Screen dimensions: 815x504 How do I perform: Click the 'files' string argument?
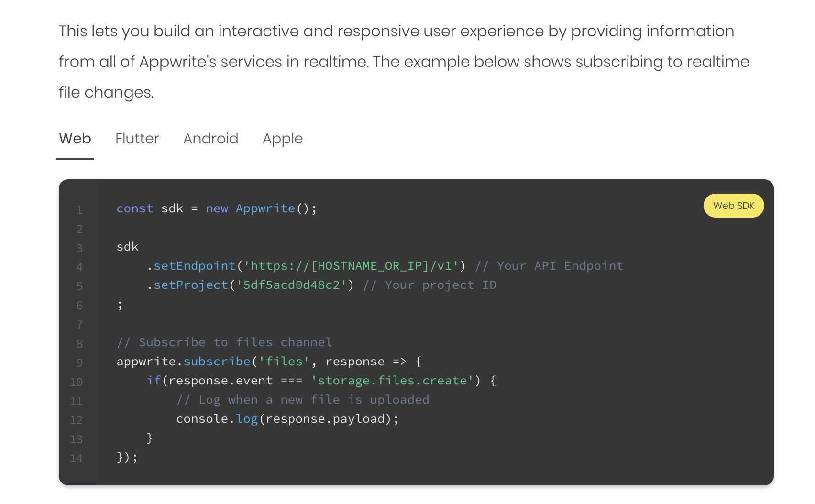coord(284,362)
